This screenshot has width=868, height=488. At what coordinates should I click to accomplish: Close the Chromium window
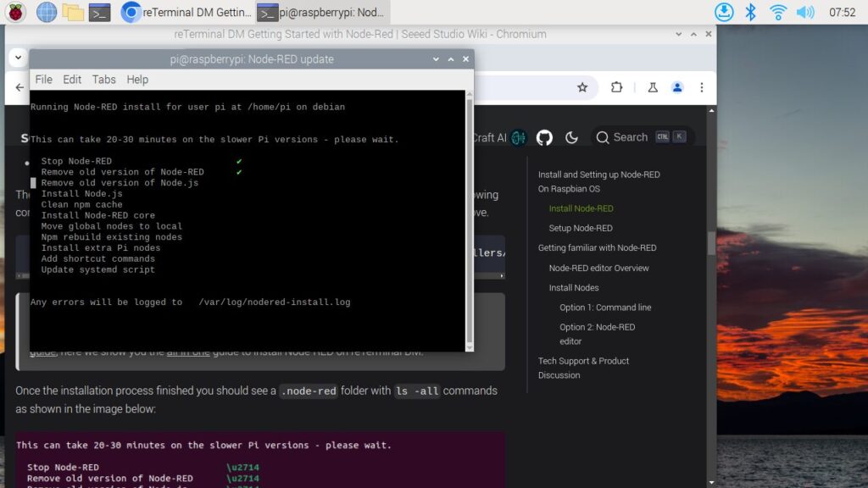tap(709, 34)
